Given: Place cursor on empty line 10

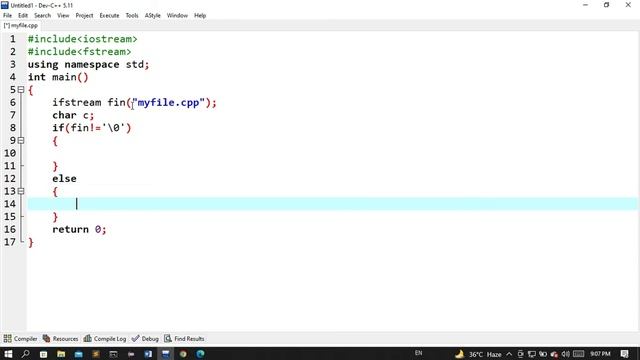Looking at the screenshot, I should coord(332,153).
